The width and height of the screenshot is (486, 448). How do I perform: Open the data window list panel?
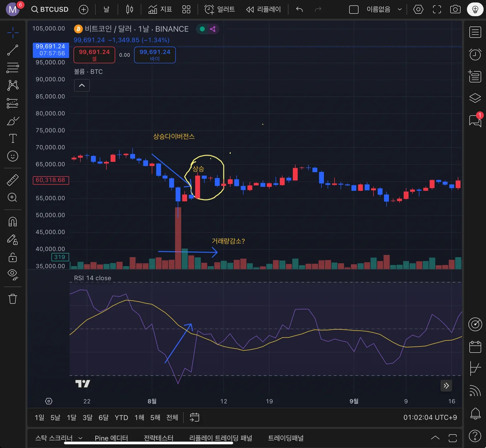[x=475, y=76]
